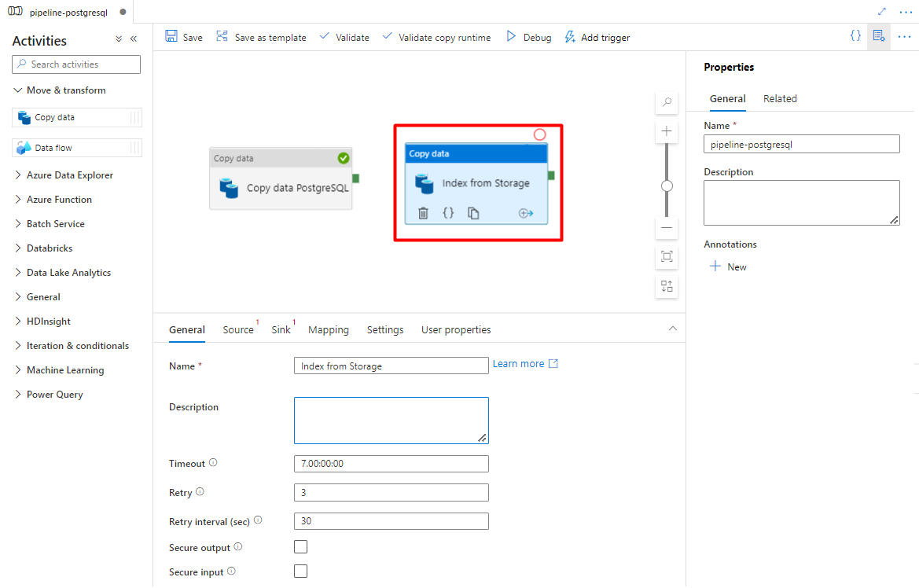Click the expand full-screen arrow icon

coord(881,11)
